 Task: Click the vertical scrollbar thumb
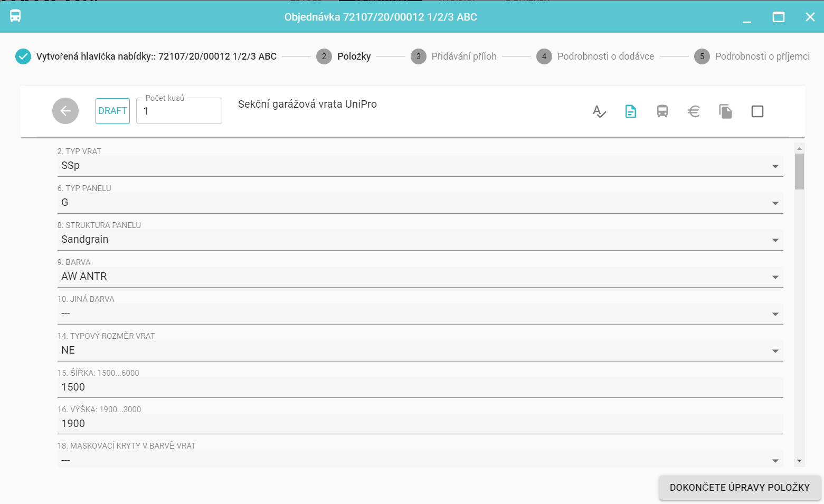pyautogui.click(x=799, y=171)
